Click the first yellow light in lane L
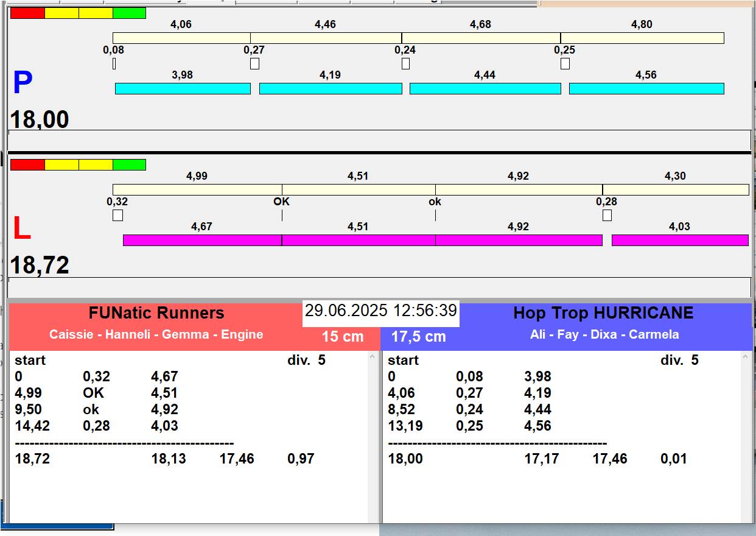756x536 pixels. [x=61, y=165]
